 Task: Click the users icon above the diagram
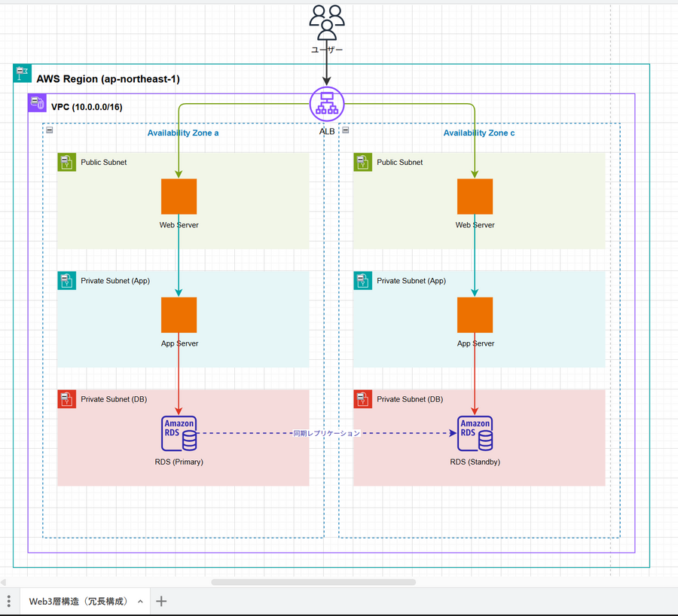pyautogui.click(x=326, y=23)
